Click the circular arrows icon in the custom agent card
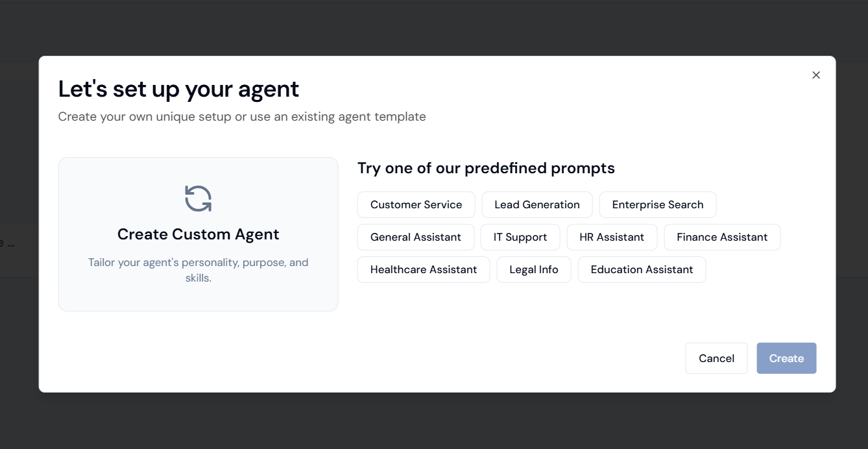The image size is (868, 449). pos(198,199)
